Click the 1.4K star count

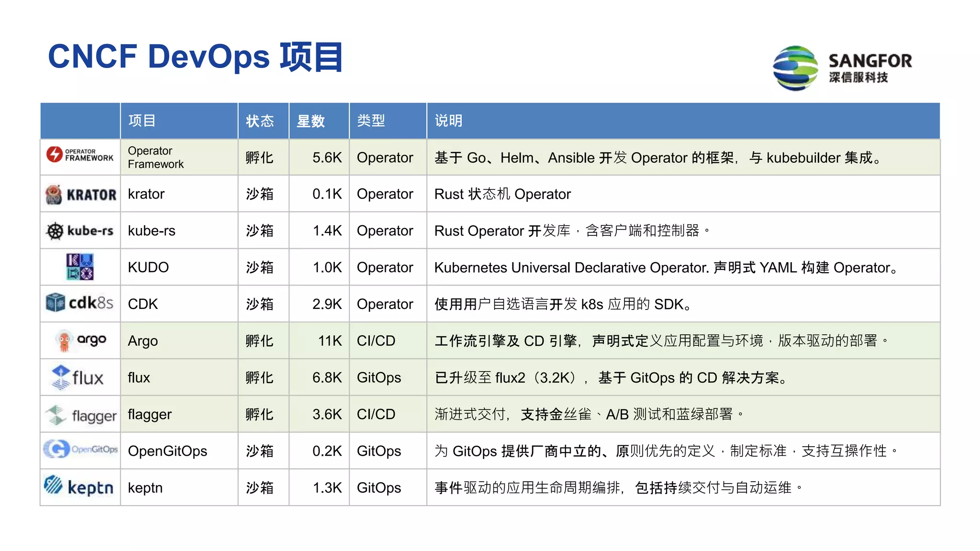coord(327,231)
